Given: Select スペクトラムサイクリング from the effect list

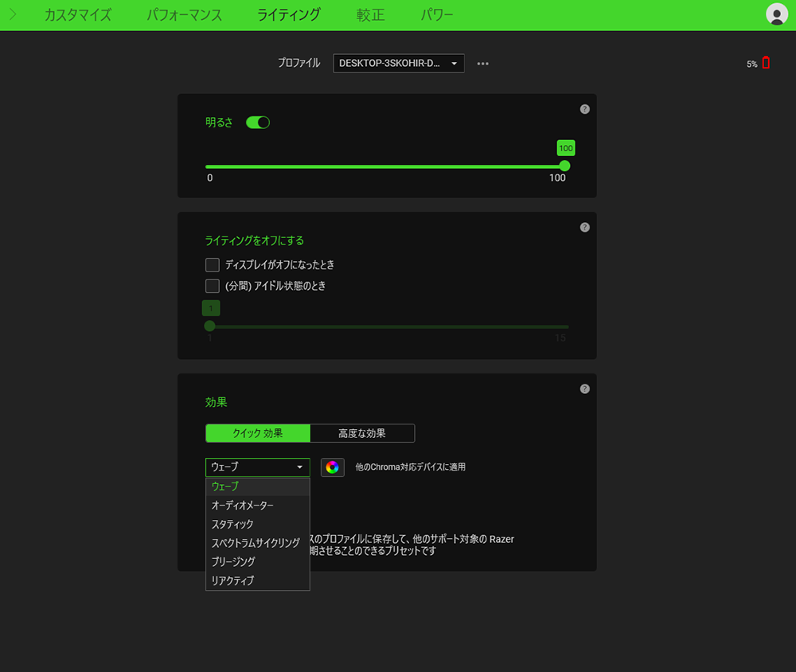Looking at the screenshot, I should coord(256,543).
